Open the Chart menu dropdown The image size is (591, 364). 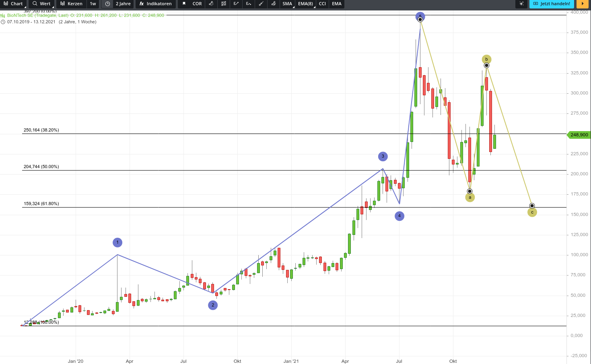pos(13,4)
